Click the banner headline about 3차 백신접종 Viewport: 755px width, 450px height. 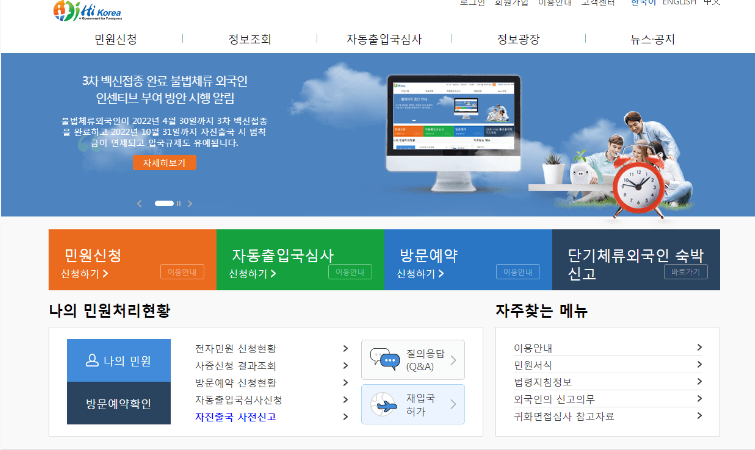165,90
